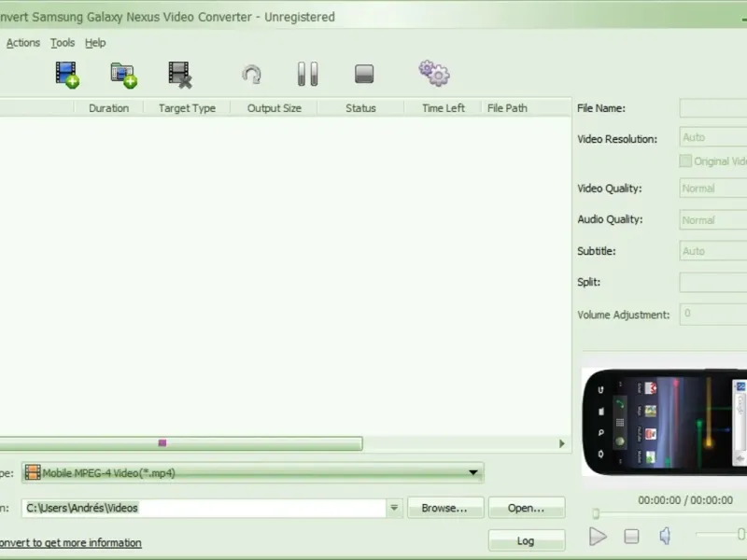The width and height of the screenshot is (747, 560).
Task: Click the horizontal scrollbar thumb in file list
Action: tap(181, 443)
